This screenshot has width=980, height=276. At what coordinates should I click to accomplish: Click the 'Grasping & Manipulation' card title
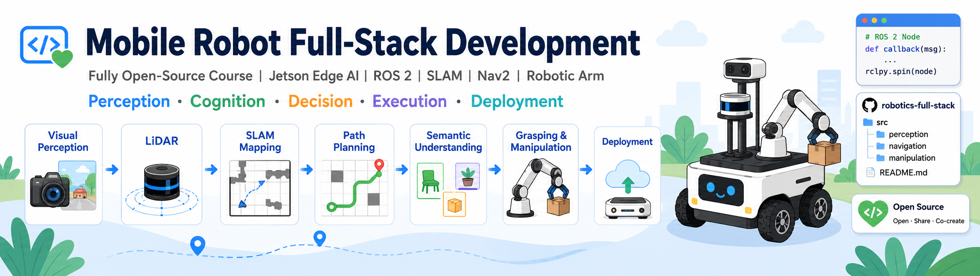(x=541, y=142)
